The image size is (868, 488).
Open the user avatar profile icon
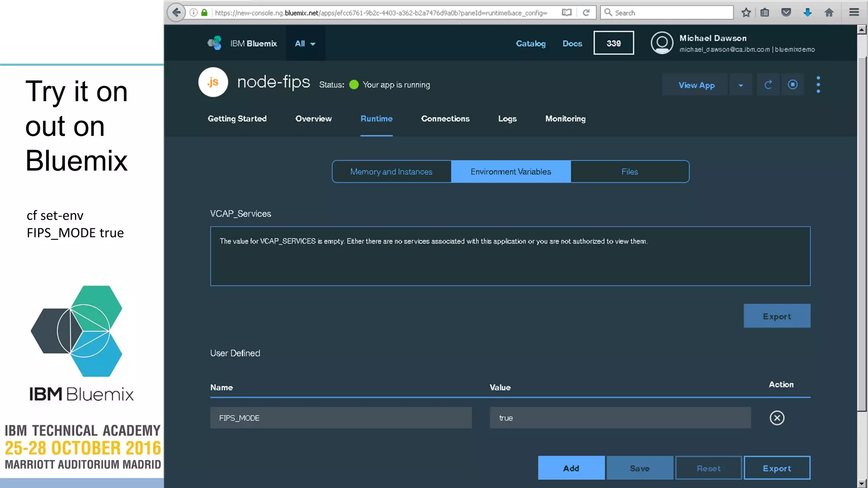click(662, 43)
